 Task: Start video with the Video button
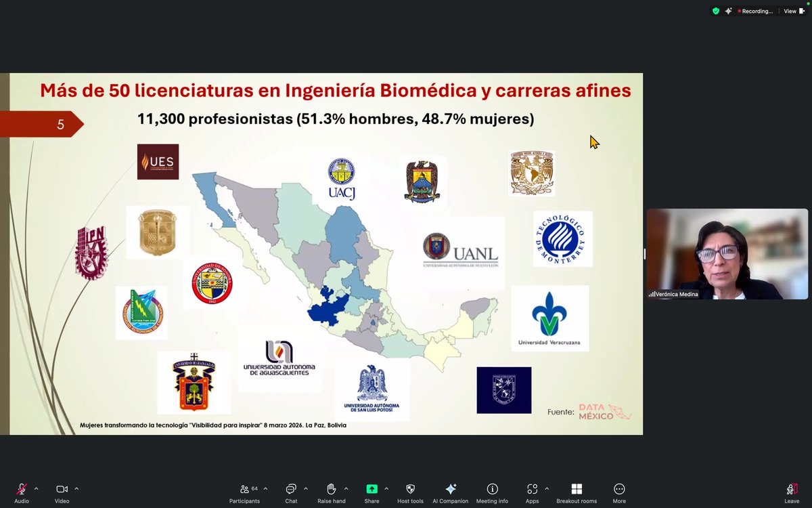pyautogui.click(x=62, y=492)
